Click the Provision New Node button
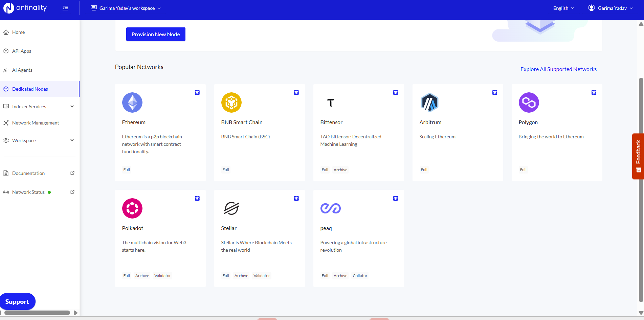644x320 pixels. pos(156,34)
